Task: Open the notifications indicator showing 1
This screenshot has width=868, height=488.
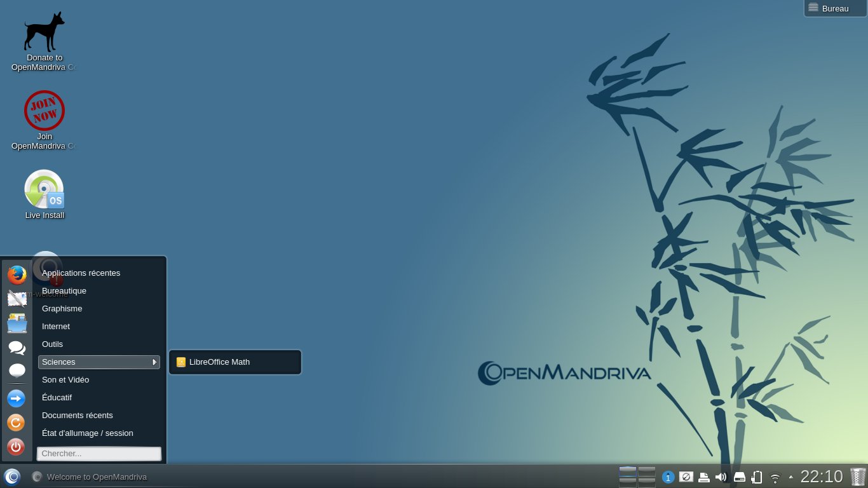Action: [668, 477]
